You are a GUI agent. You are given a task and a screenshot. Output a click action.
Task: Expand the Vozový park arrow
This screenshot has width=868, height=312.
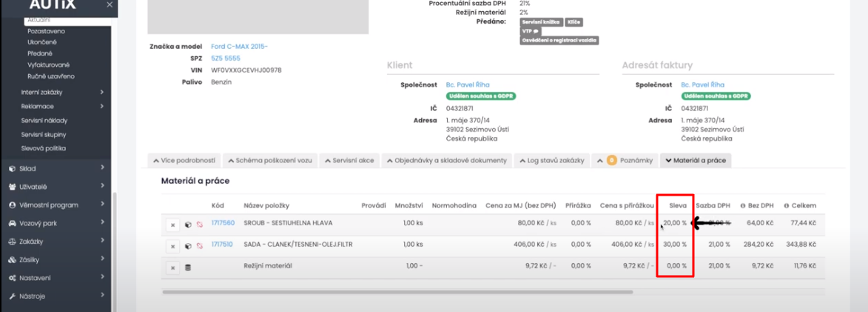tap(103, 223)
